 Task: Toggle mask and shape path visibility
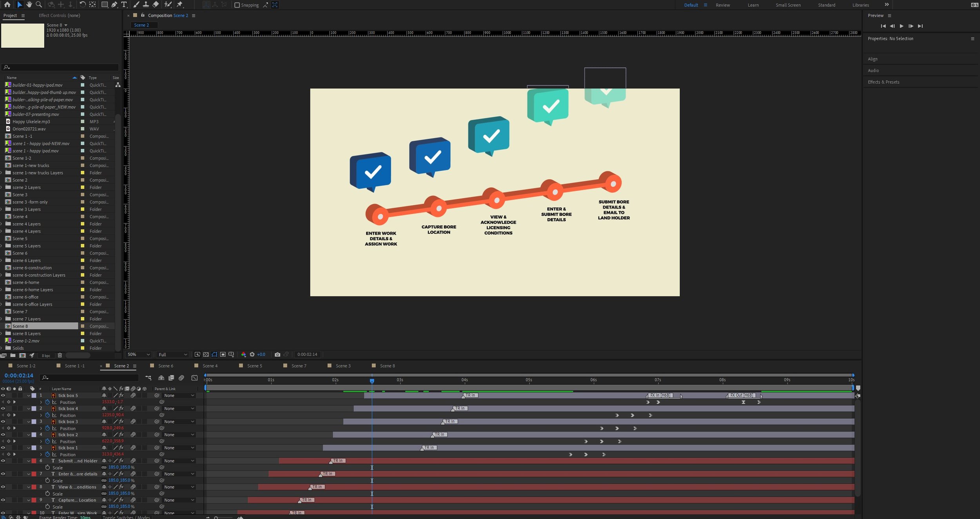(214, 354)
